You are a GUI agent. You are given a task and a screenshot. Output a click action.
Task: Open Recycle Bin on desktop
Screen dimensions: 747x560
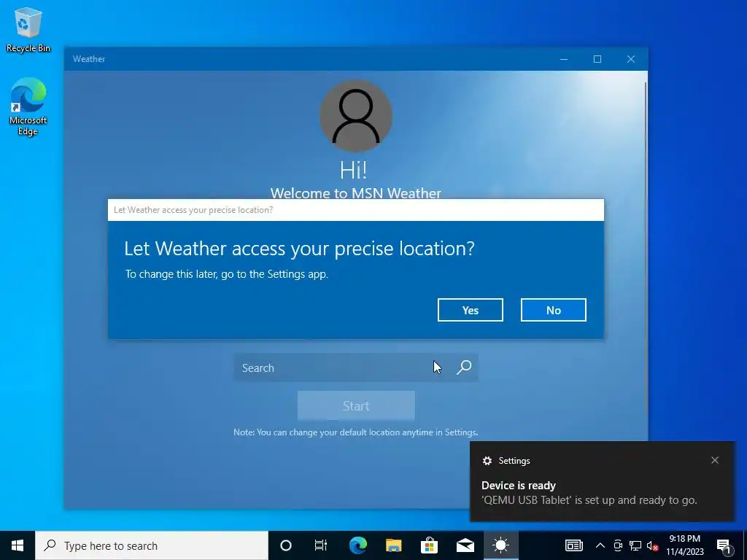coord(28,29)
